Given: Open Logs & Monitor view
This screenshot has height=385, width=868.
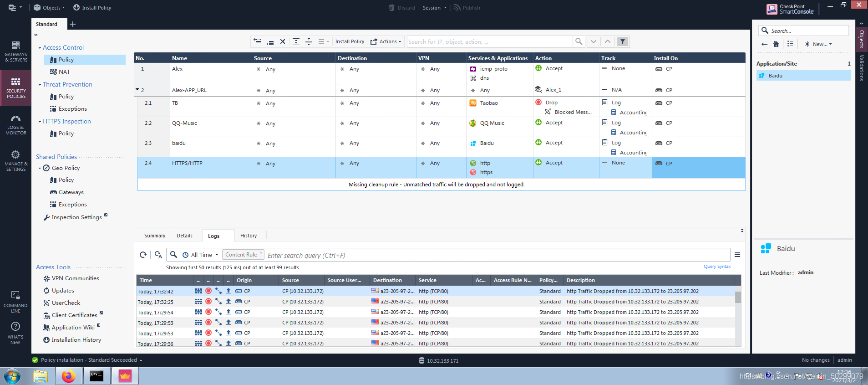Looking at the screenshot, I should [x=15, y=125].
